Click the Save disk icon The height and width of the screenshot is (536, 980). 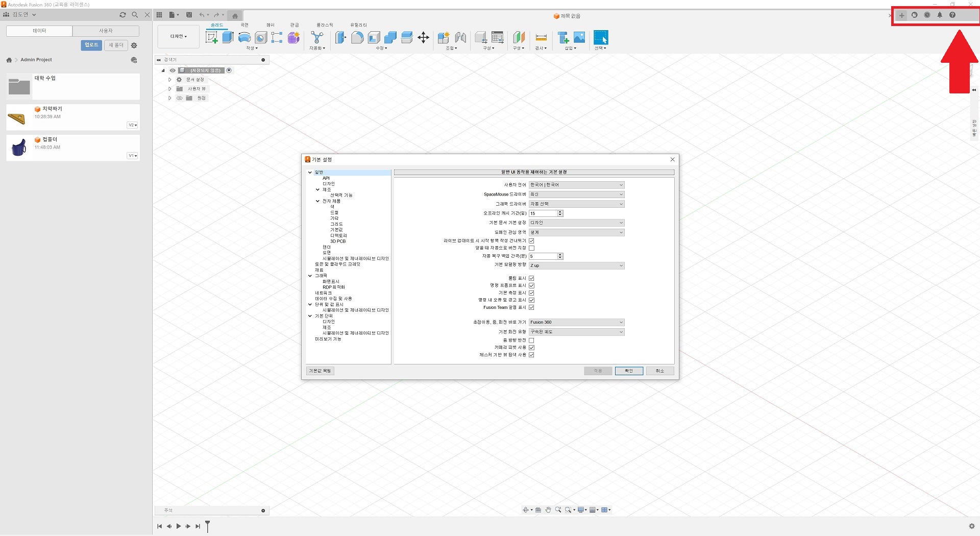(189, 15)
